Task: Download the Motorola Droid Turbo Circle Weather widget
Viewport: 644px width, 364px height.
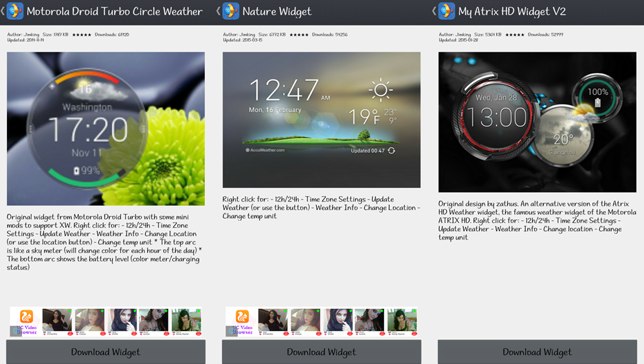Action: pyautogui.click(x=106, y=352)
